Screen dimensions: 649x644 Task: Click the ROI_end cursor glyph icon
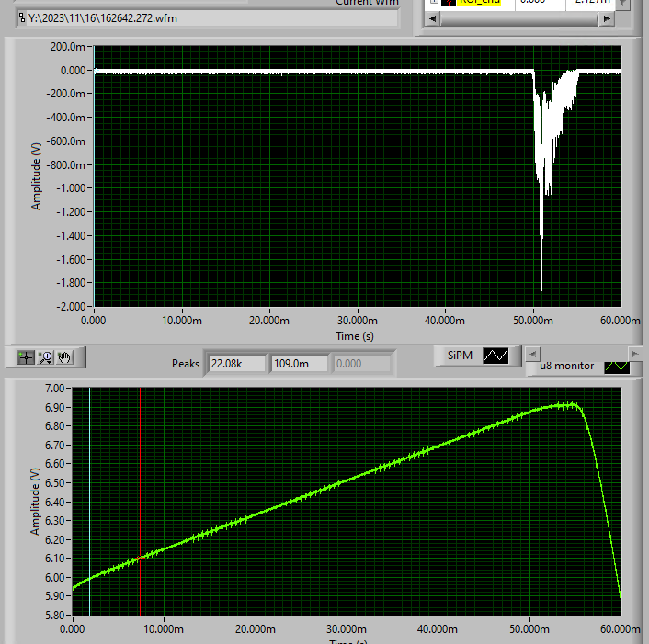coord(449,2)
